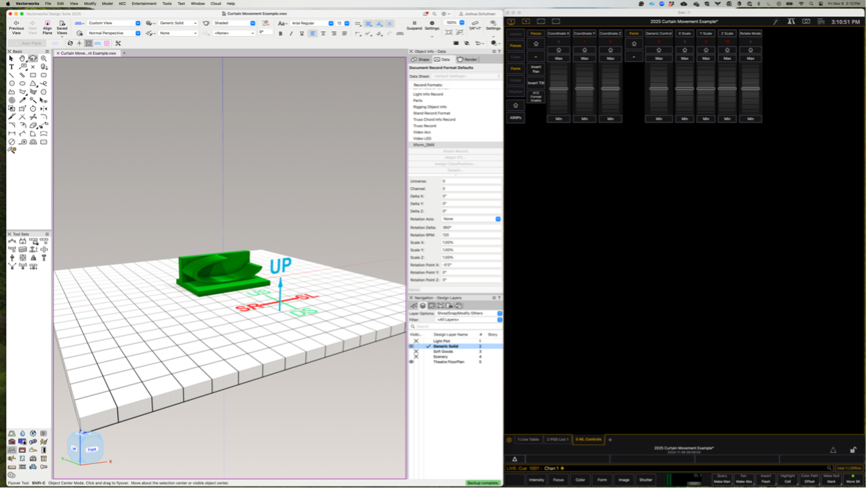Click Previous View arrow icon
Viewport: 868px width, 489px height.
coord(16,24)
